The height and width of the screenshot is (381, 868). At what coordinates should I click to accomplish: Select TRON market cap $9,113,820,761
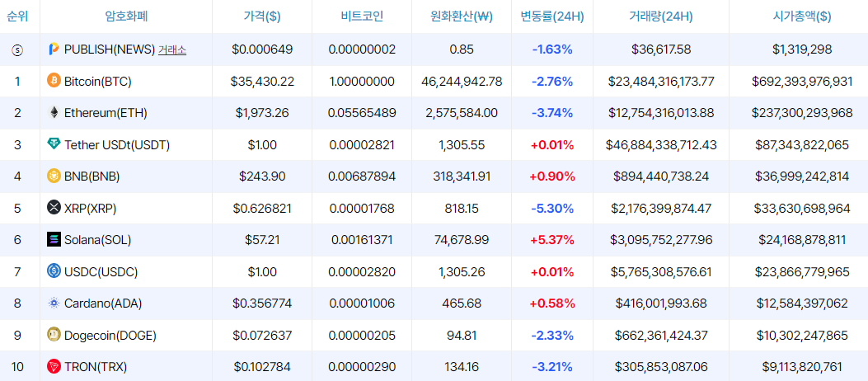click(801, 367)
